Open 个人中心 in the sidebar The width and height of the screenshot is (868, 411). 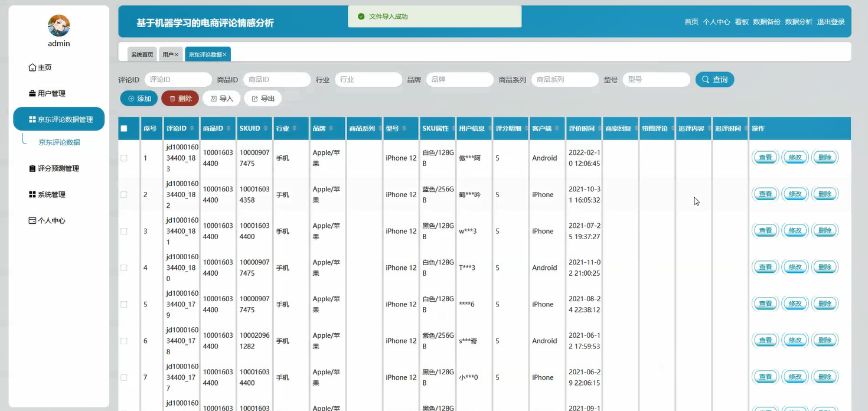pyautogui.click(x=47, y=220)
